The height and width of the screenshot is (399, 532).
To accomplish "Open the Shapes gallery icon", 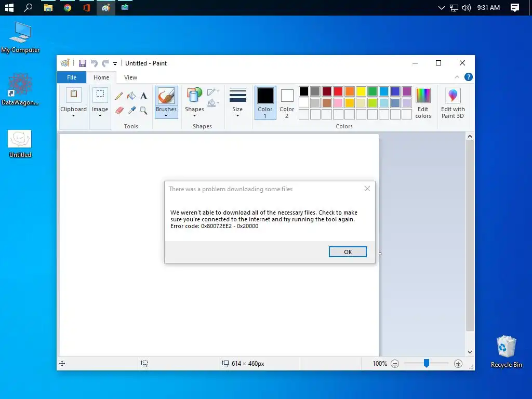I will 194,96.
